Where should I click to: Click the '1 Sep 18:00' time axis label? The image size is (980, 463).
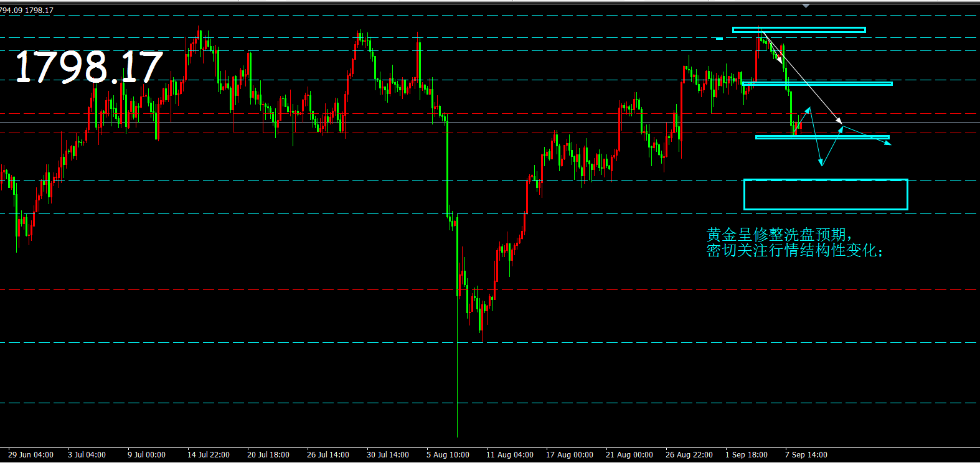point(747,455)
